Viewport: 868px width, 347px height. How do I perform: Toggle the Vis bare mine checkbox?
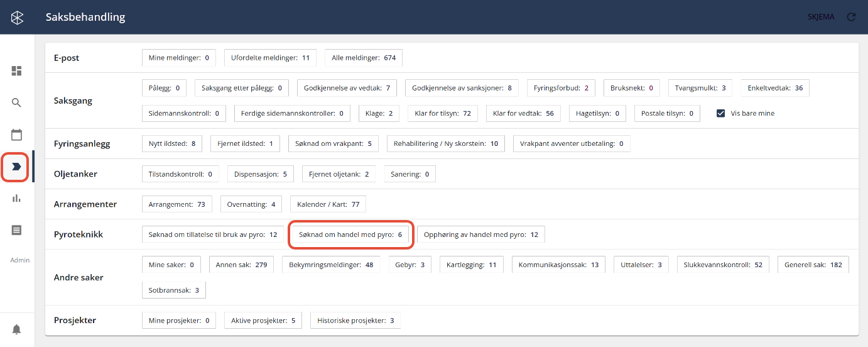point(721,113)
